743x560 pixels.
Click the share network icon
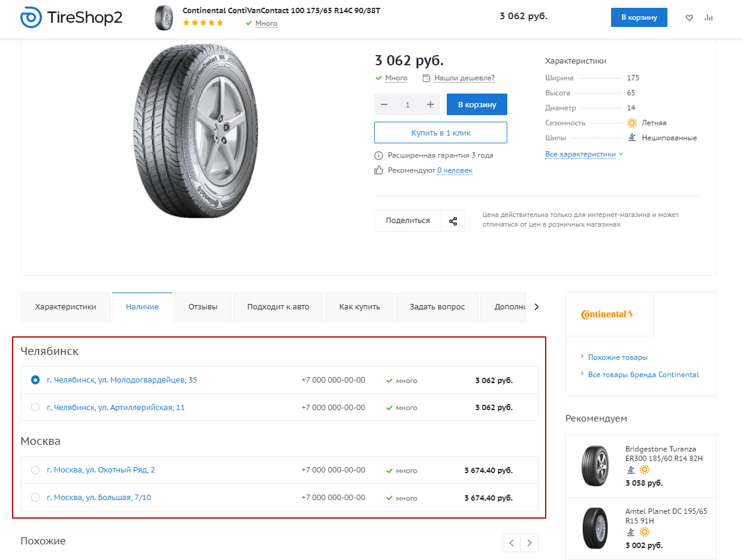[453, 221]
